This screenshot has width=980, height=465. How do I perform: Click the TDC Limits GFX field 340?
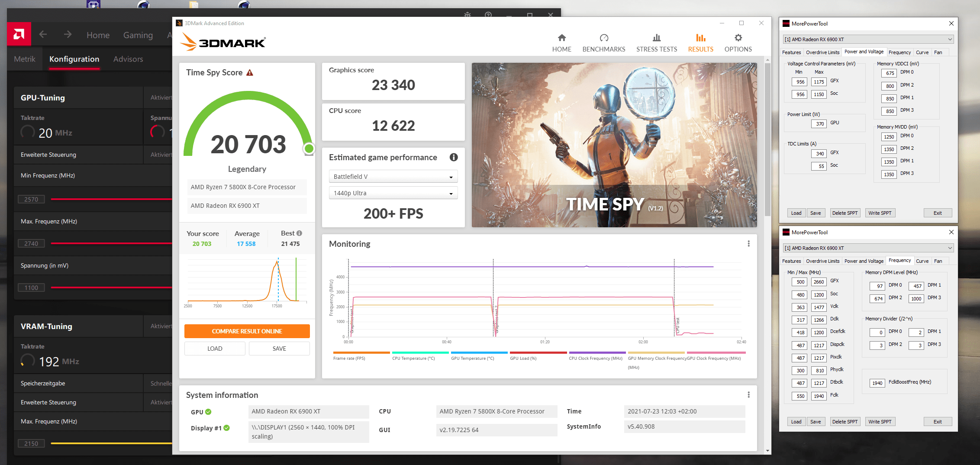coord(819,154)
